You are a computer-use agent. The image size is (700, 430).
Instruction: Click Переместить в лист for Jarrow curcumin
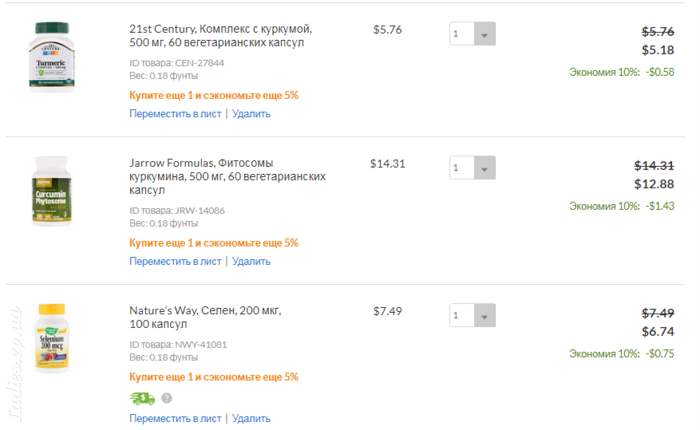(175, 261)
